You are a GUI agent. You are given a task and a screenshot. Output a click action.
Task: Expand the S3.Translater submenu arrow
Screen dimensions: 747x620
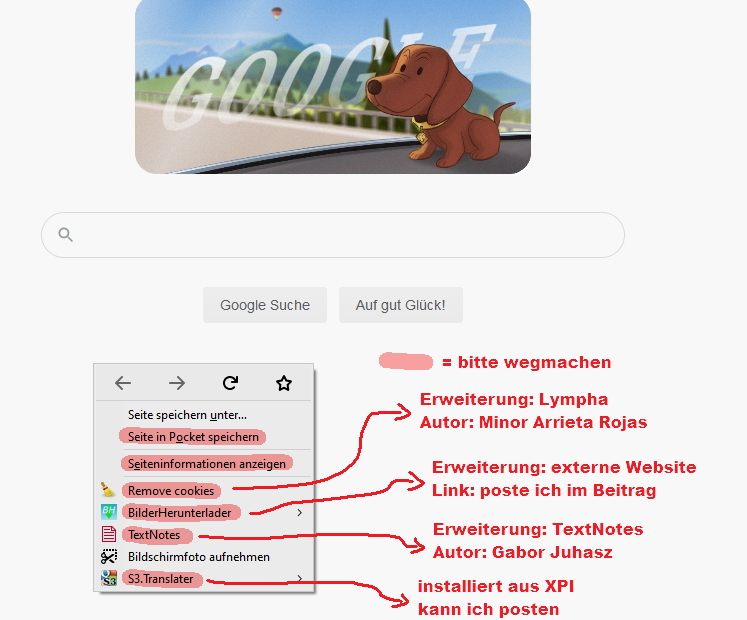[300, 578]
